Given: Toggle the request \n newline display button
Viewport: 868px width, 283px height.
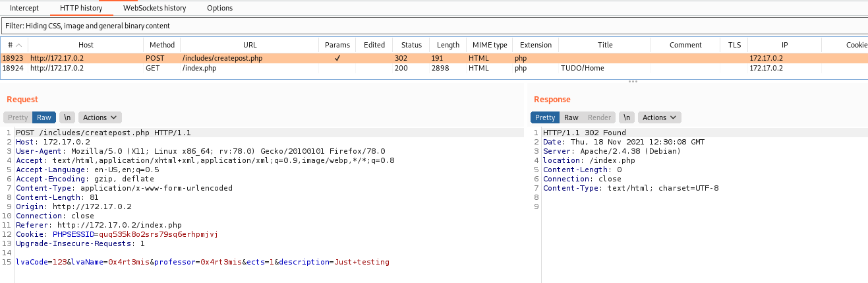Looking at the screenshot, I should click(x=67, y=117).
